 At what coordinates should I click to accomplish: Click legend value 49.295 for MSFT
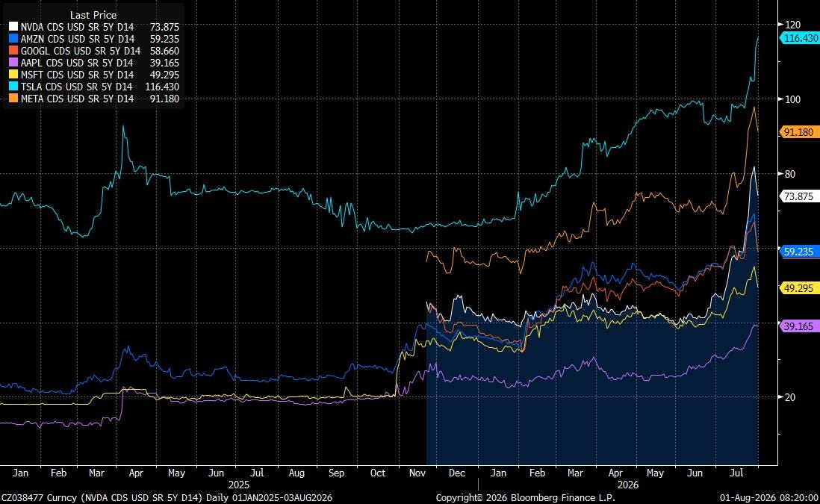click(164, 75)
